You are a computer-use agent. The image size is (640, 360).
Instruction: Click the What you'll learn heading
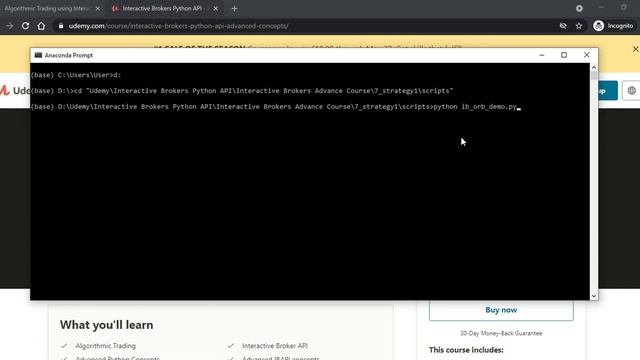tap(107, 325)
